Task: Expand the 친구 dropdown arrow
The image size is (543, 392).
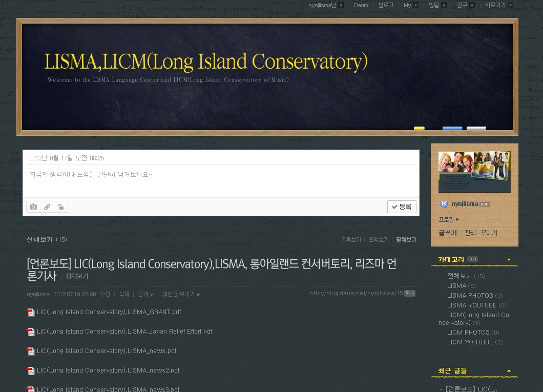Action: pyautogui.click(x=472, y=5)
